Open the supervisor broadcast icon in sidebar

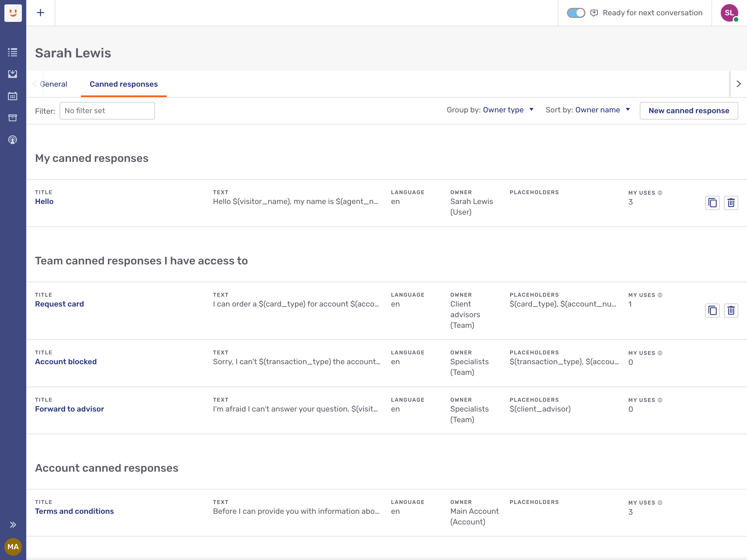click(x=13, y=140)
